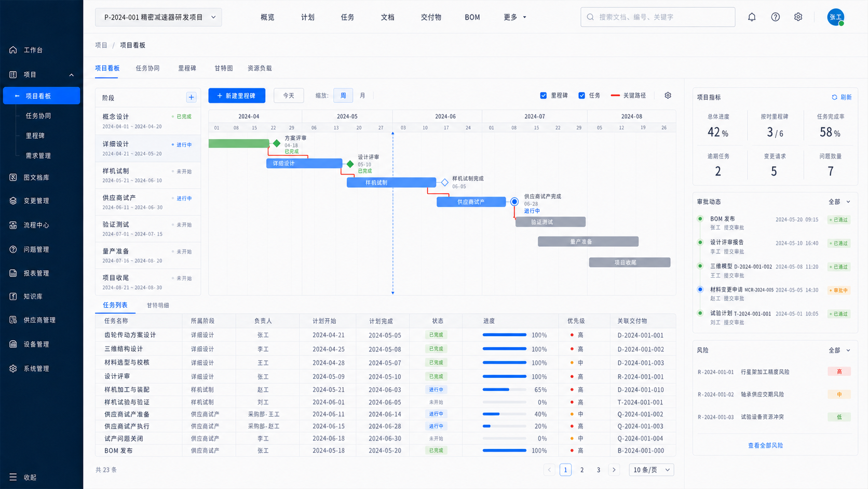Click the 新建里程碑 button
Screen dimensions: 868x489
237,96
